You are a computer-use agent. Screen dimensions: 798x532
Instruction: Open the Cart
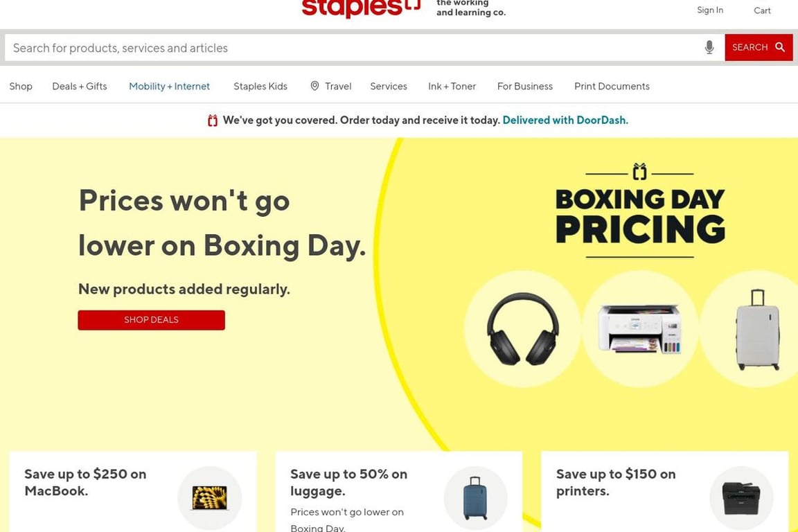(x=762, y=10)
